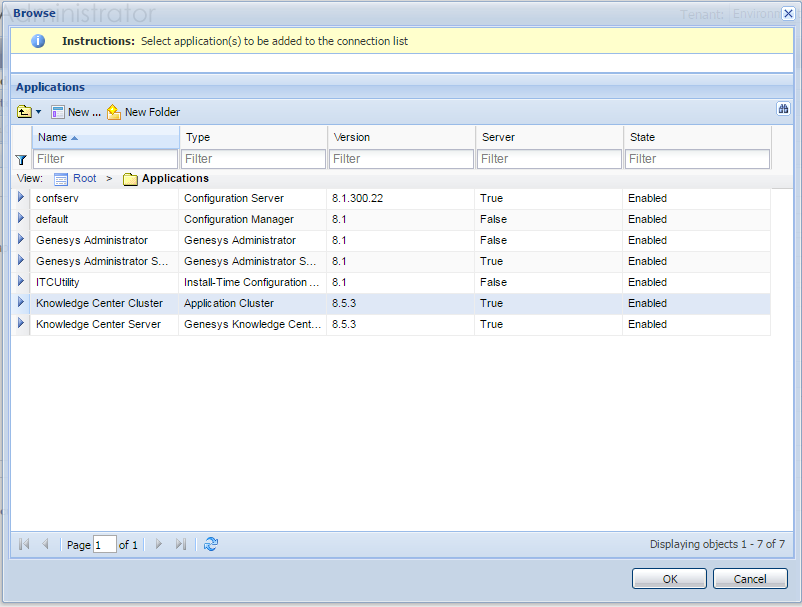Viewport: 802px width, 607px height.
Task: Go to the next page arrow
Action: click(x=159, y=545)
